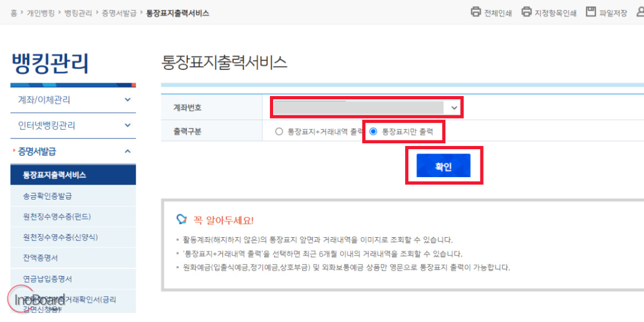The height and width of the screenshot is (322, 644).
Task: Open 송금확인증발급 menu item
Action: (x=73, y=196)
